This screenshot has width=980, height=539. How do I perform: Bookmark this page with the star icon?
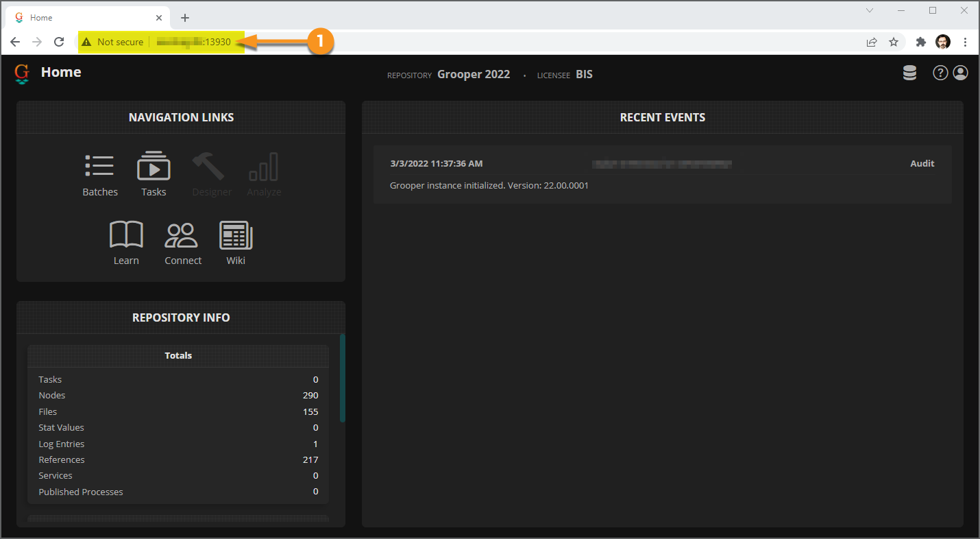[894, 42]
